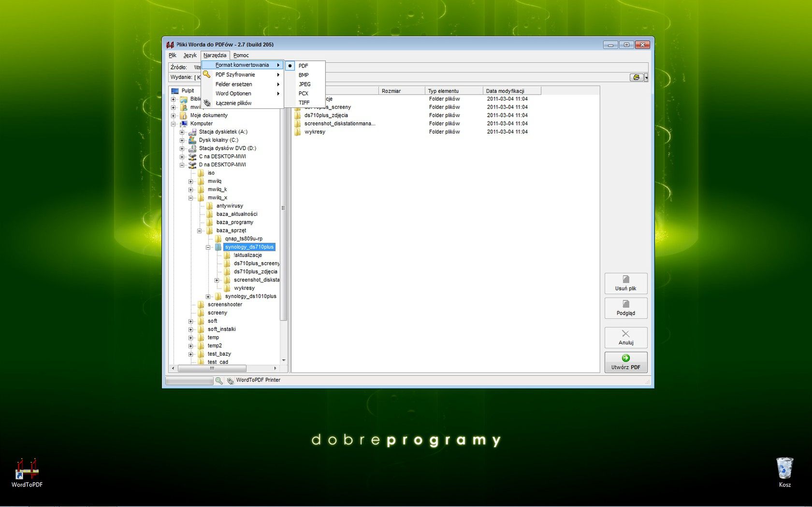
Task: Click the Anuluj button
Action: [625, 338]
